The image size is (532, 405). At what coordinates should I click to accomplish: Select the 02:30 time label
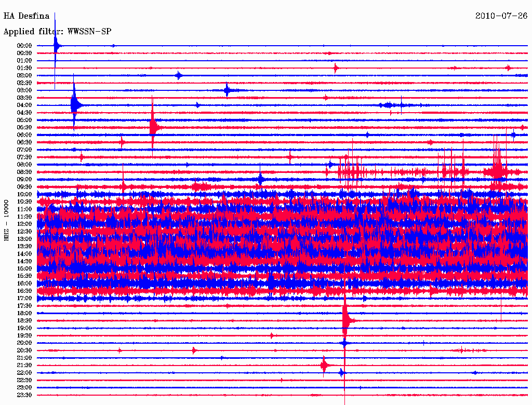[24, 83]
